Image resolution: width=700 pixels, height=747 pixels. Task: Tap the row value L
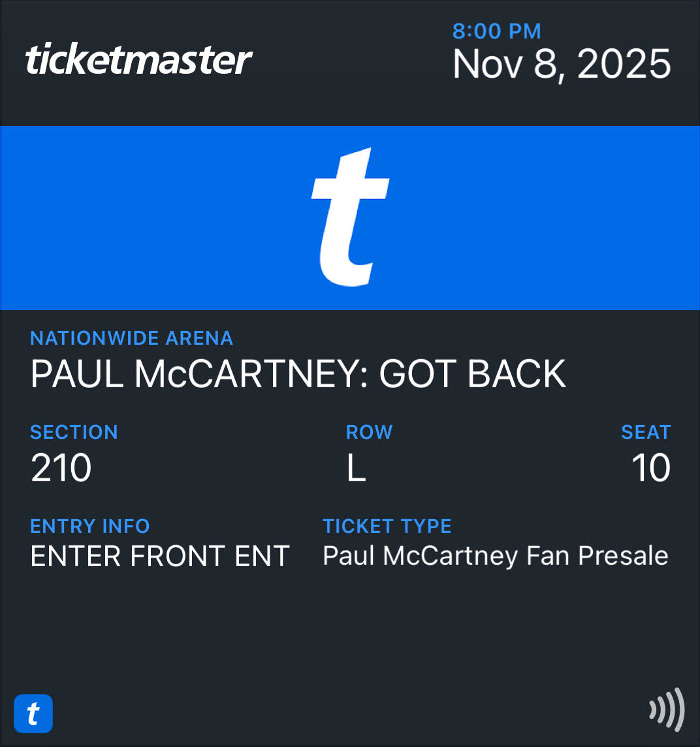tap(356, 468)
